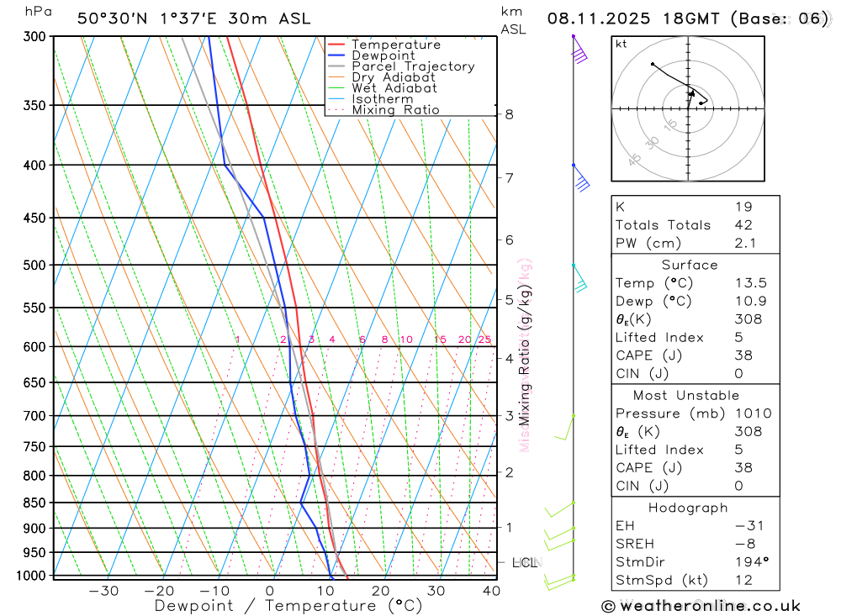Click the 500 hPa pressure level label

point(34,265)
